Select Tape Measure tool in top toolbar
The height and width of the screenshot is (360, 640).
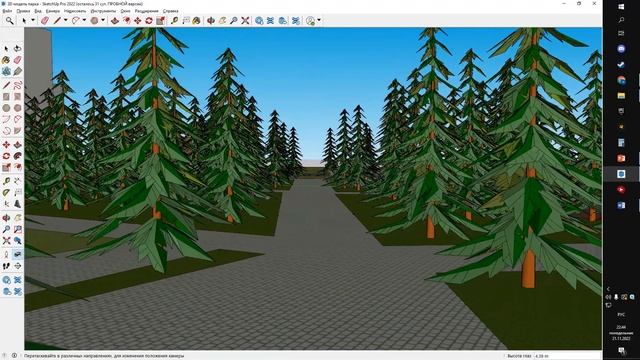pyautogui.click(x=175, y=20)
